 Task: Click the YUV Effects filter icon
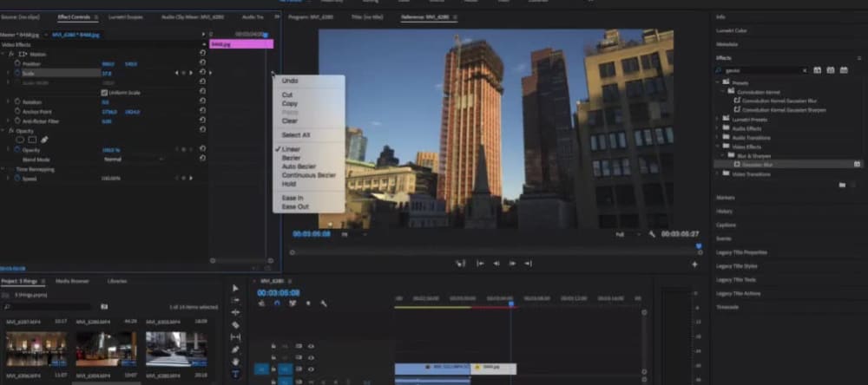point(844,70)
